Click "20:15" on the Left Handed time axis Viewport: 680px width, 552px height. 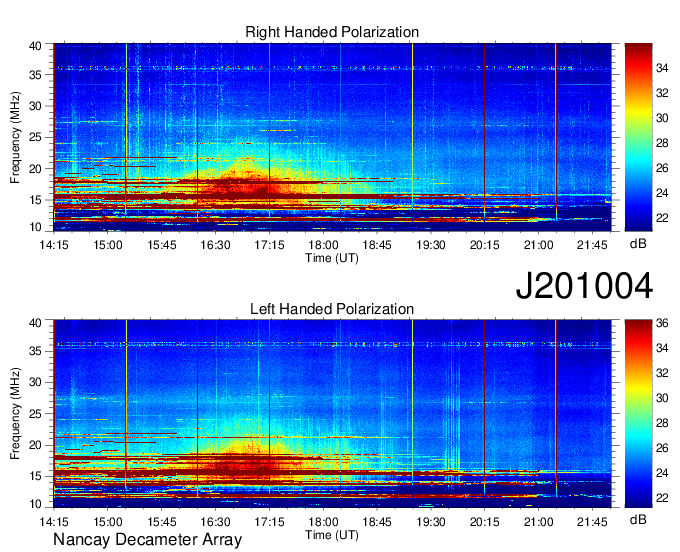coord(484,521)
